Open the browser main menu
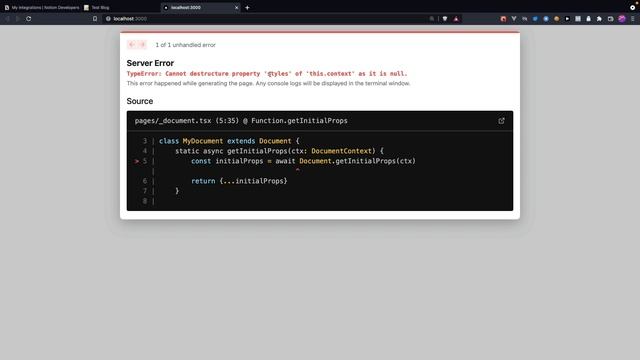640x360 pixels. pos(633,19)
